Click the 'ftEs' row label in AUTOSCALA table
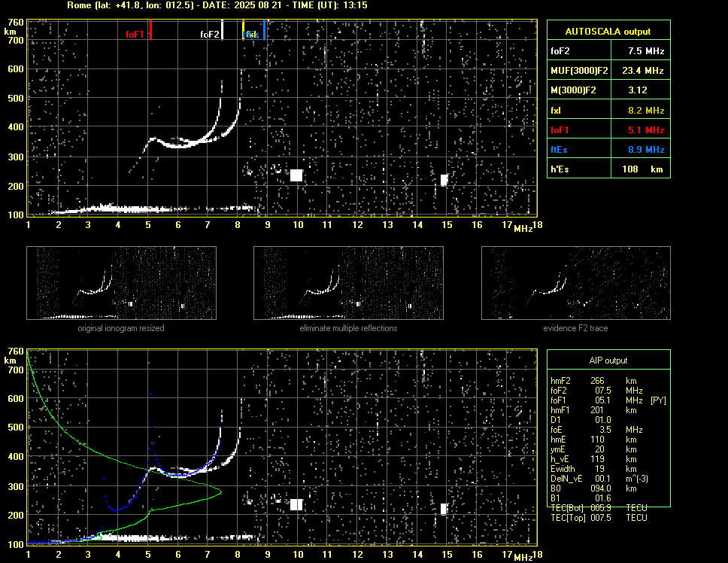Image resolution: width=728 pixels, height=563 pixels. click(559, 150)
